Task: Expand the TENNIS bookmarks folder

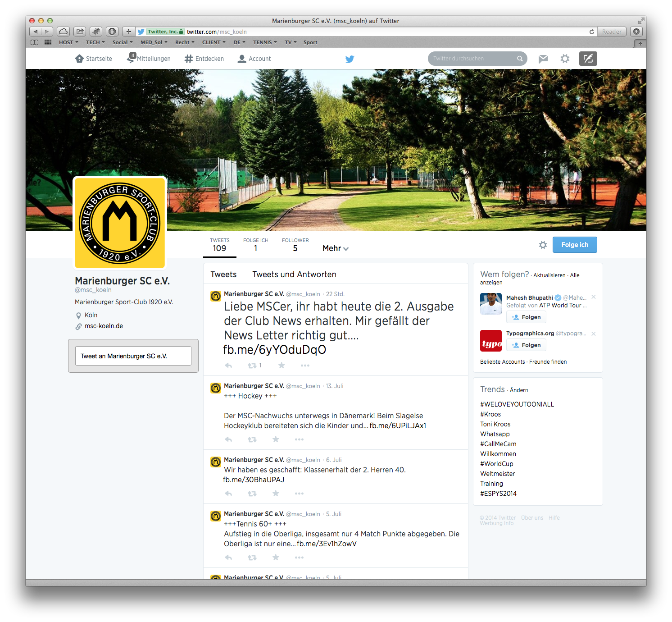Action: [265, 42]
